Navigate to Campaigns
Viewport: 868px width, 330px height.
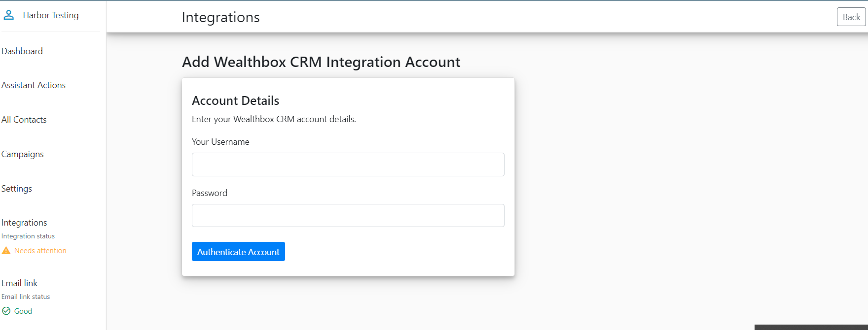click(x=23, y=154)
